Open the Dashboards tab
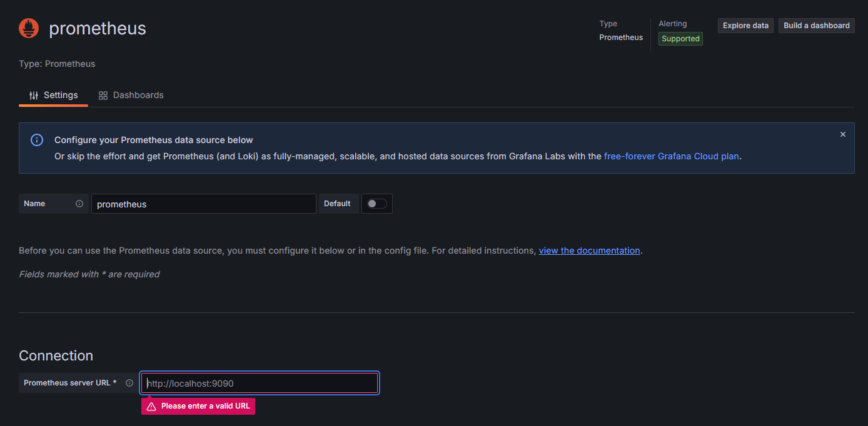This screenshot has height=426, width=868. tap(131, 95)
